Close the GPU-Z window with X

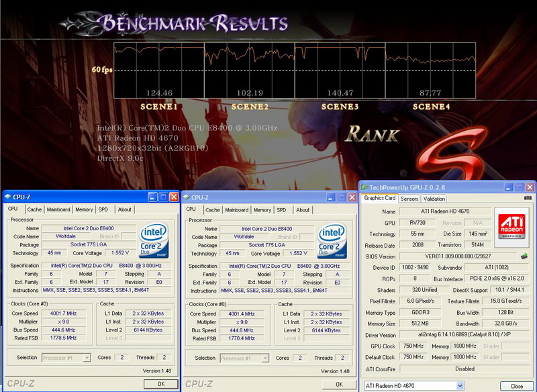530,187
